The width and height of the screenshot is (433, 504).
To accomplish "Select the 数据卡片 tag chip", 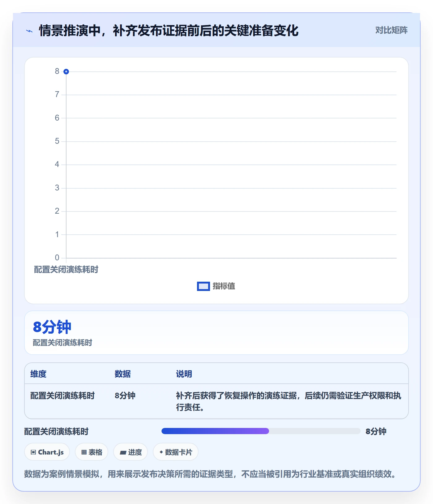I will tap(176, 452).
